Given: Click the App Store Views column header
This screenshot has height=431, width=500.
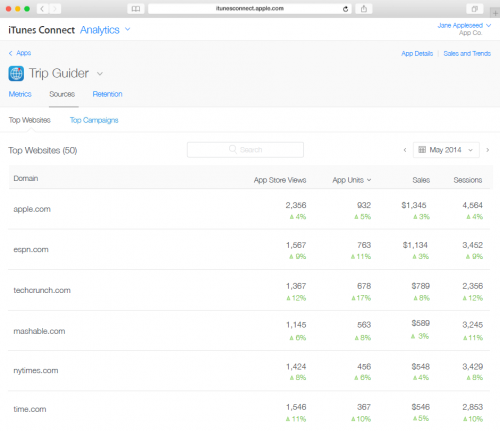Looking at the screenshot, I should [280, 180].
